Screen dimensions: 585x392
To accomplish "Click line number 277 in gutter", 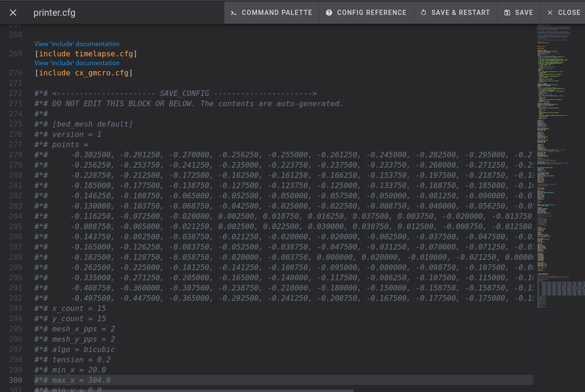I will tap(15, 145).
